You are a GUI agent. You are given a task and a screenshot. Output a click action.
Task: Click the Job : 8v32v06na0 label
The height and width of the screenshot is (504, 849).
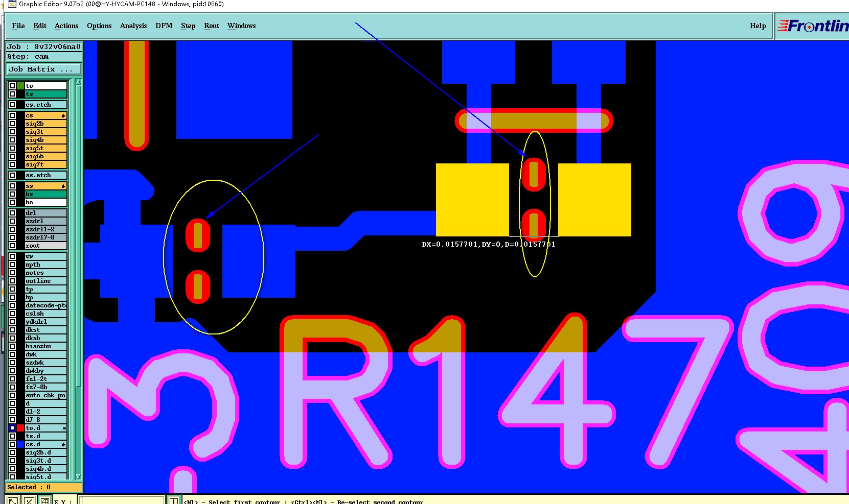pos(44,46)
